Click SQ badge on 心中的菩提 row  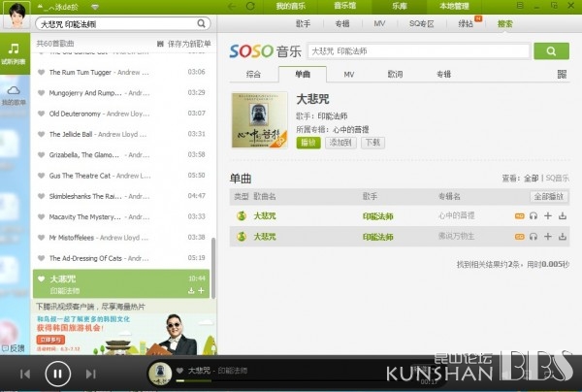coord(519,215)
